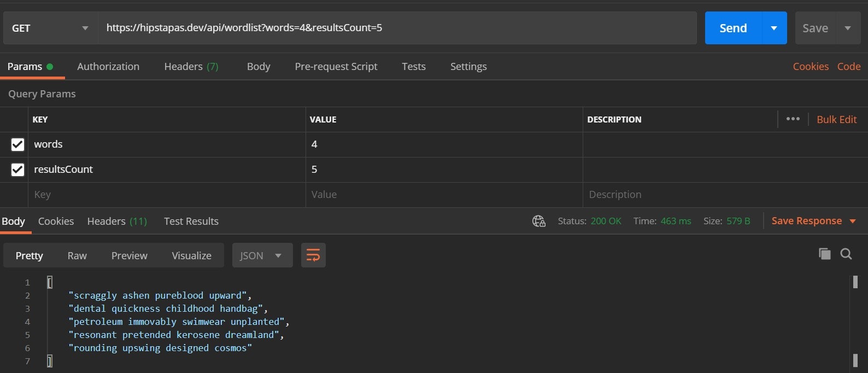Image resolution: width=868 pixels, height=373 pixels.
Task: Click the empty Value placeholder field
Action: 444,195
